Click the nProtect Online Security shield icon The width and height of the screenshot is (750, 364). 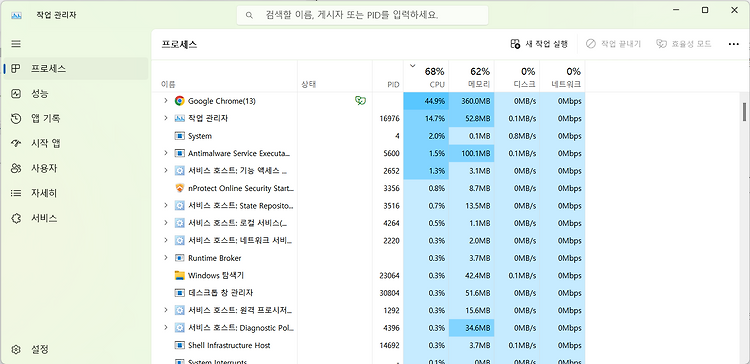pos(179,188)
